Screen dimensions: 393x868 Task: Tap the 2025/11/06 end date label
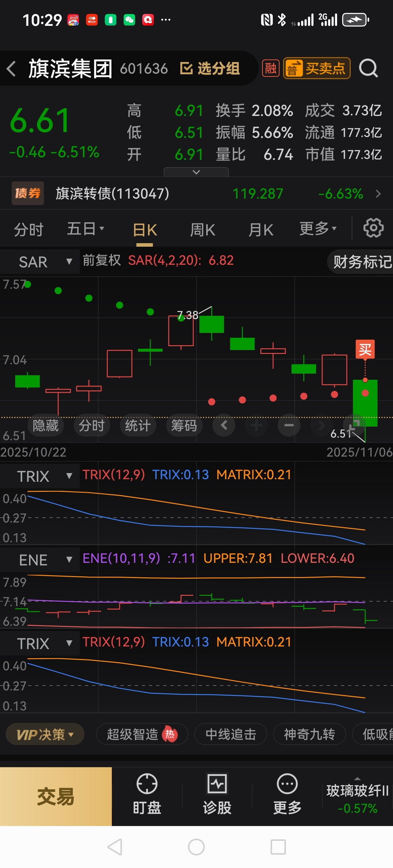point(359,452)
